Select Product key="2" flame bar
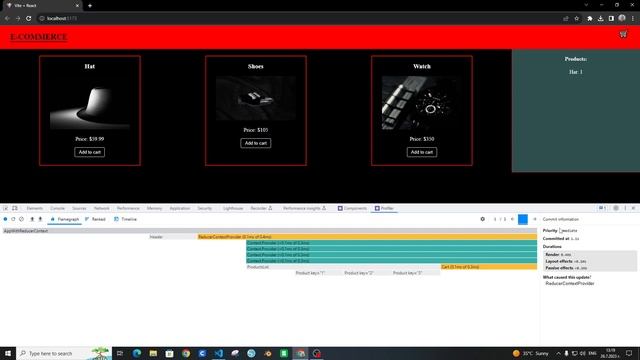640x360 pixels. (x=368, y=273)
